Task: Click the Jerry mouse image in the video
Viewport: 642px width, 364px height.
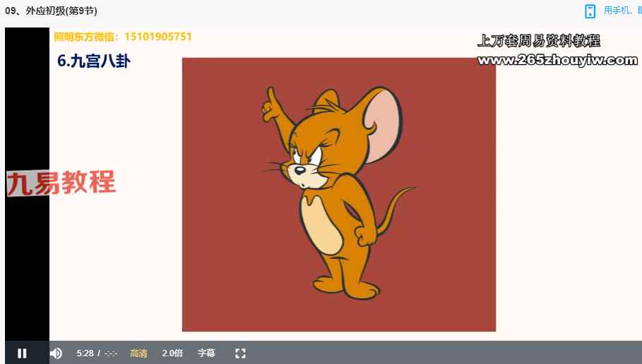Action: click(x=338, y=194)
